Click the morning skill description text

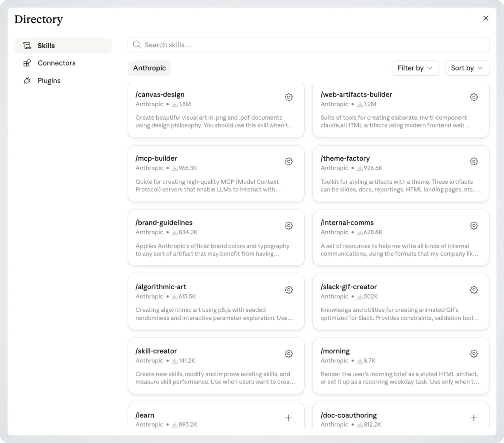[x=399, y=378]
